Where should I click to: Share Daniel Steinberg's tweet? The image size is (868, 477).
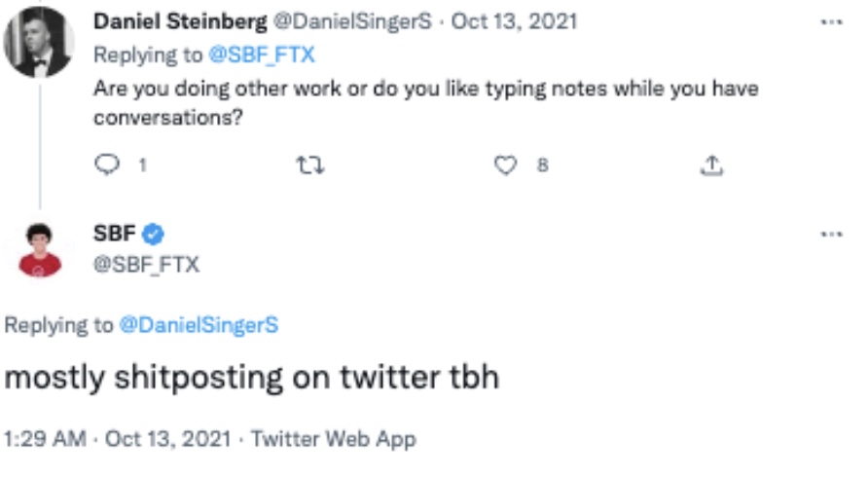tap(711, 165)
